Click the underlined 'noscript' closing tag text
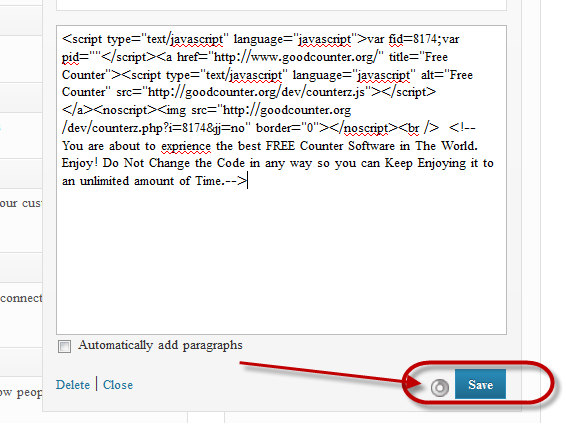 pos(366,128)
